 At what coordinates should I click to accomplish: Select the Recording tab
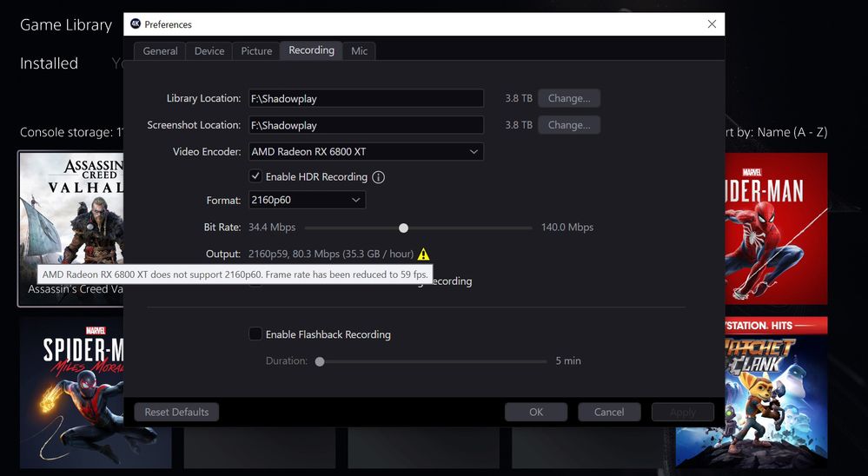[311, 50]
